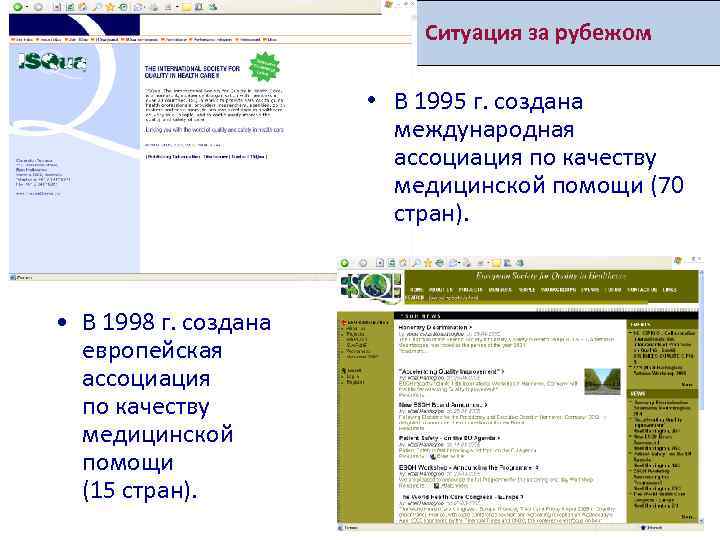Open the 'Patient Safety - on the EU Agenda' headline
Screen dimensions: 720x540
[449, 438]
